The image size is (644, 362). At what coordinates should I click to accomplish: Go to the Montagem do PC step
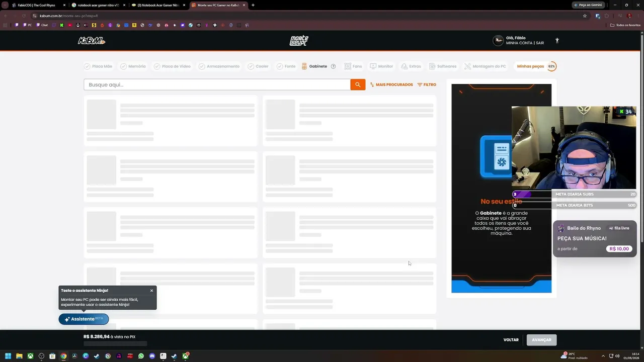point(485,66)
